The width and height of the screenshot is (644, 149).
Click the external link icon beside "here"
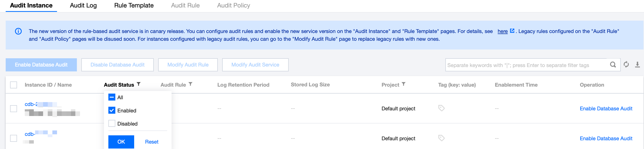512,31
